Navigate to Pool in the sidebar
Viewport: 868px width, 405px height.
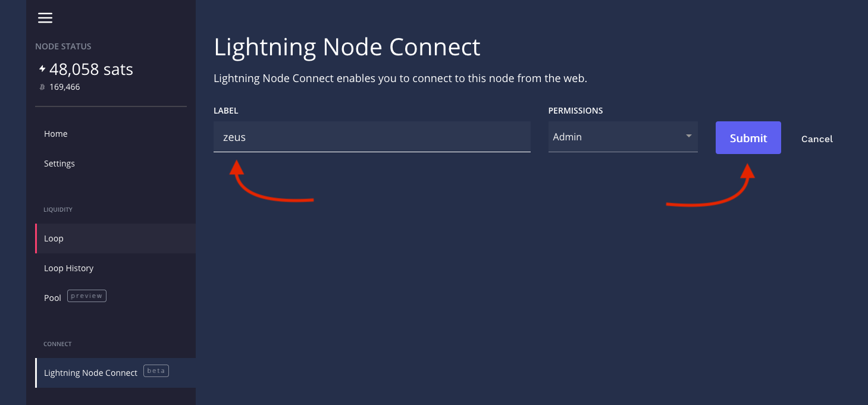coord(53,298)
